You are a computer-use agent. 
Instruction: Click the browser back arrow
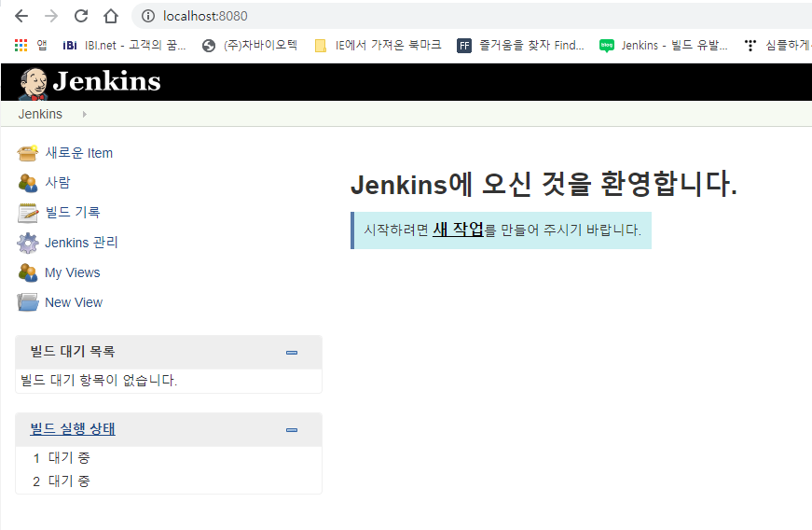click(x=21, y=16)
